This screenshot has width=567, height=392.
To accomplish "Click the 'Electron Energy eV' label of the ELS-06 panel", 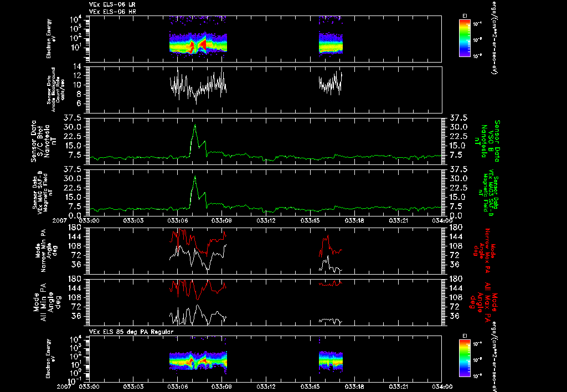I will 51,39.
